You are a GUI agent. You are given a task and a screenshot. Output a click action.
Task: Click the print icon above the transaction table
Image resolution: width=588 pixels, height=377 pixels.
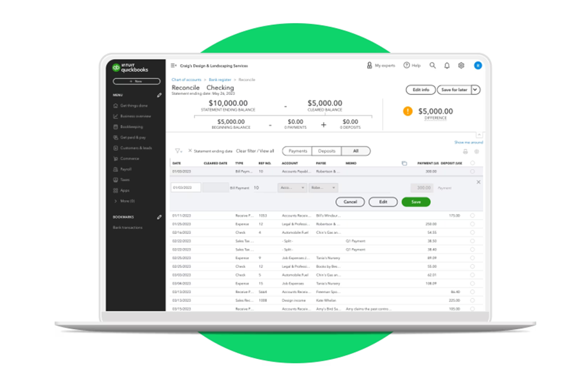(x=465, y=151)
